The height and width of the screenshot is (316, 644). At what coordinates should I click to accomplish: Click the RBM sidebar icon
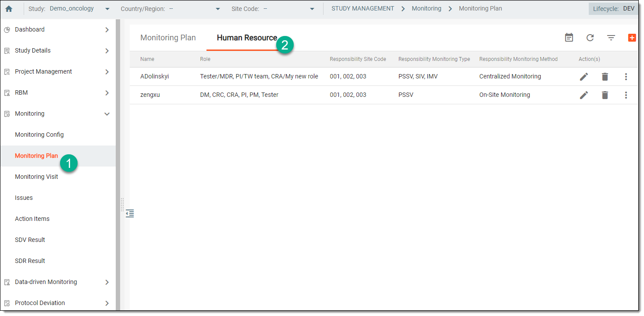tap(7, 93)
